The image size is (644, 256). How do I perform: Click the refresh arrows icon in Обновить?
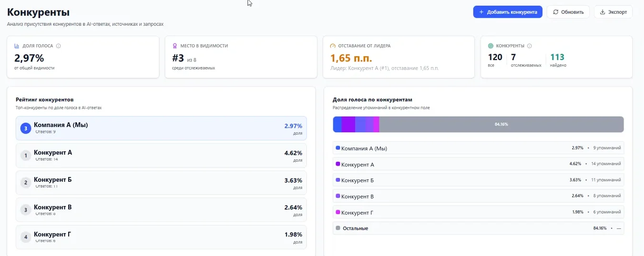(556, 12)
